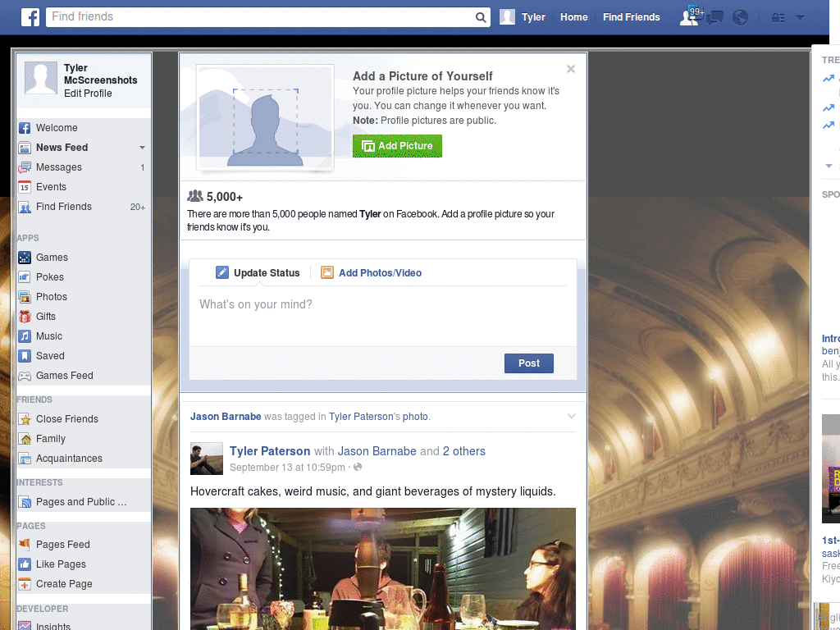Open friend requests icon with 99+ badge
Viewport: 840px width, 630px height.
click(691, 16)
